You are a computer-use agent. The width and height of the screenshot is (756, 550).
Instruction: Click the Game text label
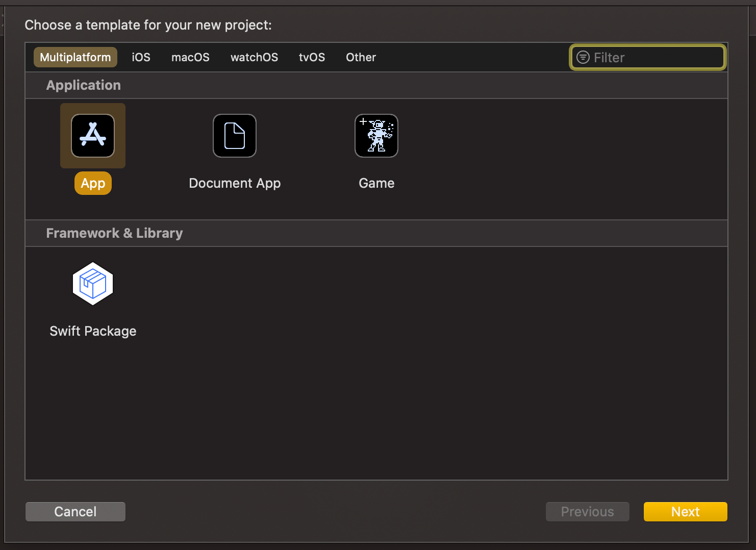coord(376,183)
